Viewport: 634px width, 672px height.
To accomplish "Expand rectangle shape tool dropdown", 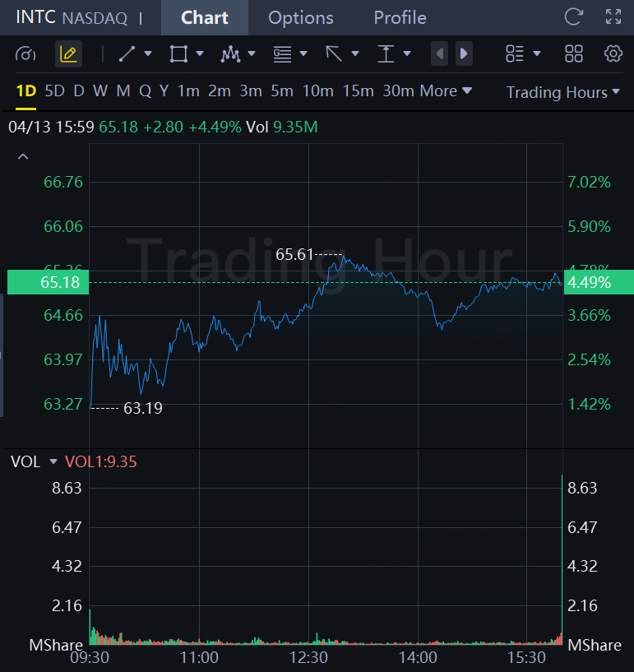I will point(200,54).
